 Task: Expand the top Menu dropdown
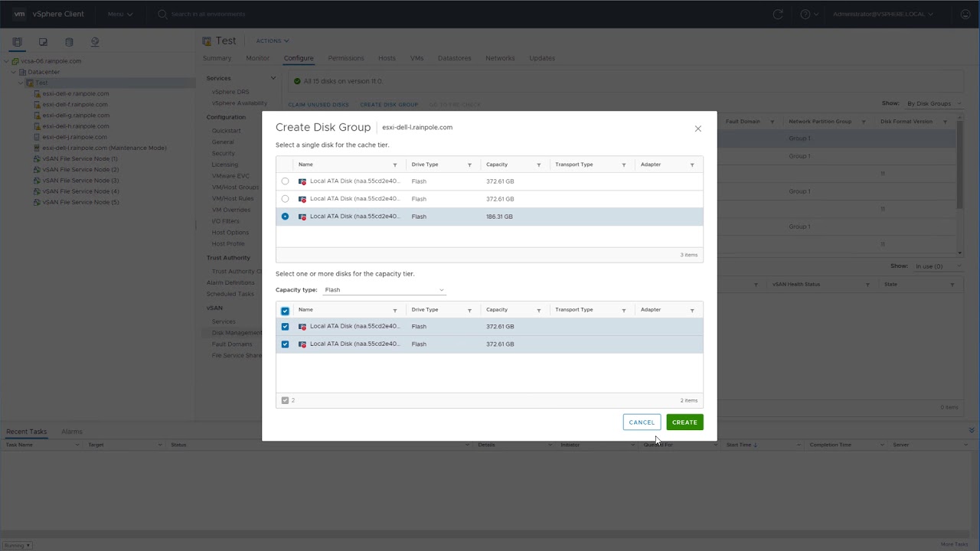point(119,14)
